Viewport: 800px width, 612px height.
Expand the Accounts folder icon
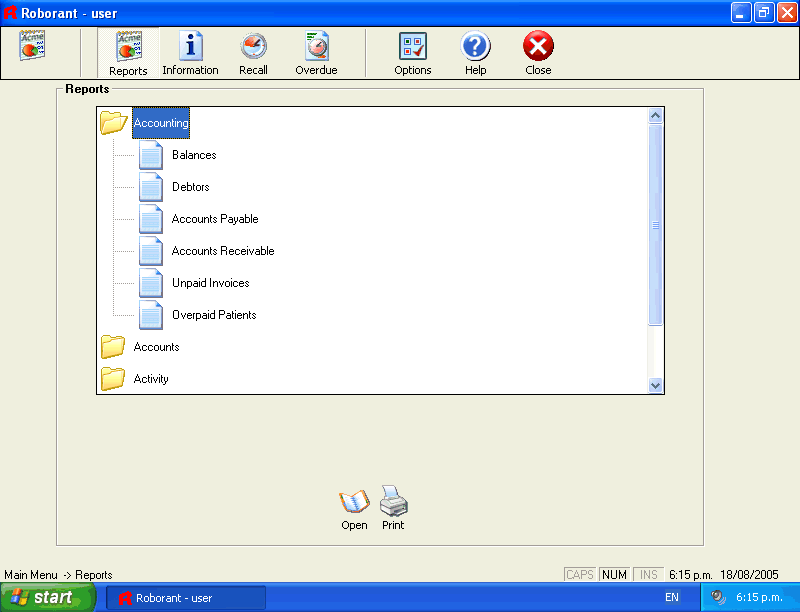[113, 347]
